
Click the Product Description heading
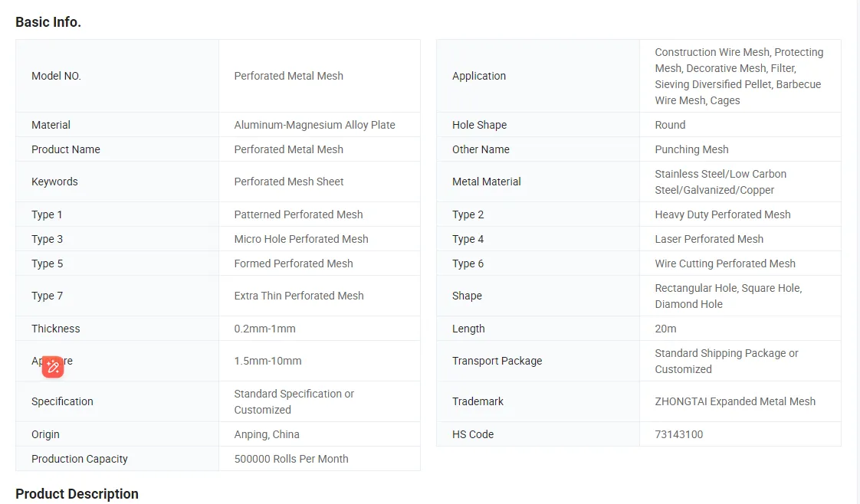click(x=77, y=493)
